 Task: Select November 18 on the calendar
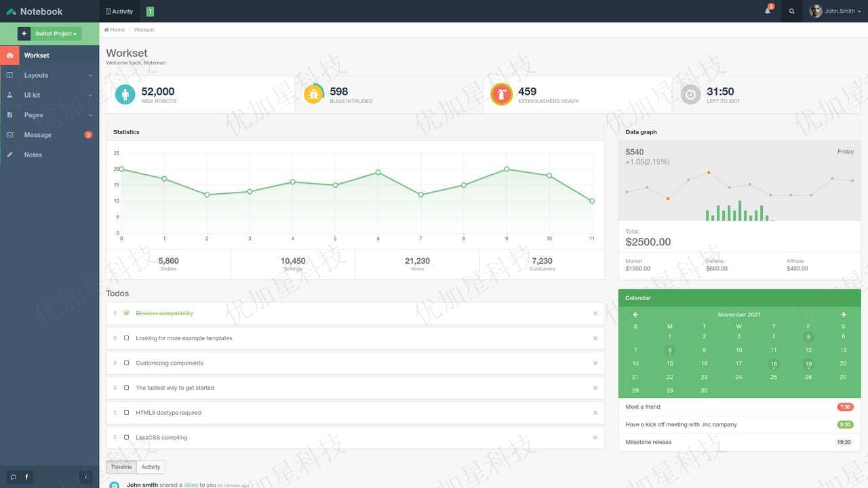click(x=773, y=364)
